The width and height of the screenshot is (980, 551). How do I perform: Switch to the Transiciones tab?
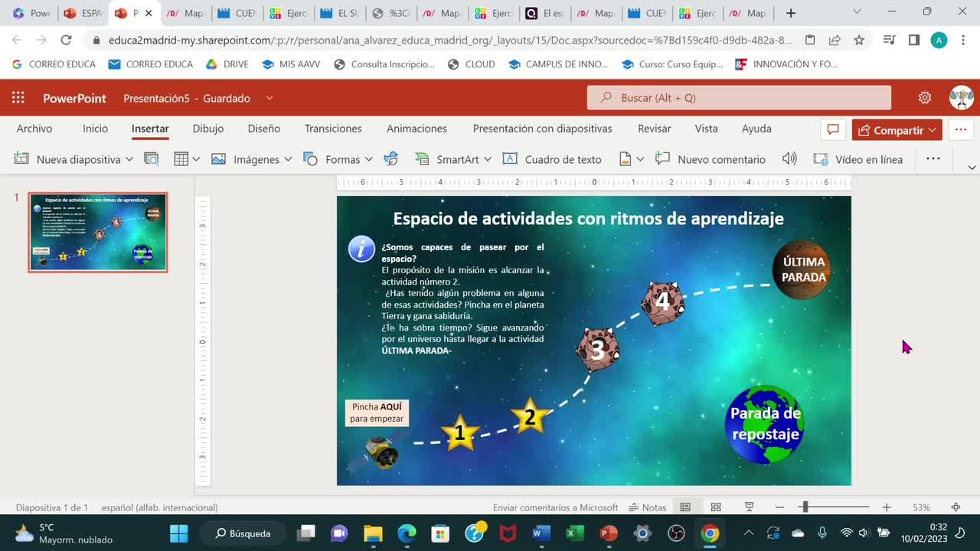coord(333,129)
